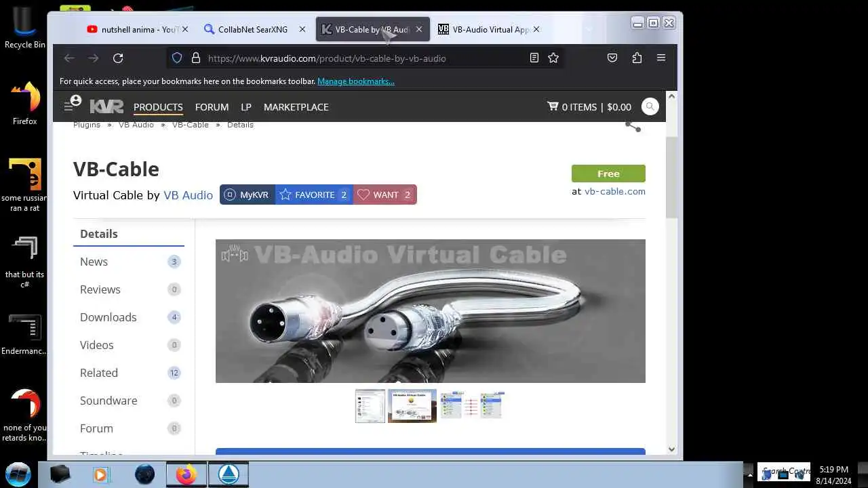
Task: Open Firefox desktop shortcut
Action: [25, 104]
